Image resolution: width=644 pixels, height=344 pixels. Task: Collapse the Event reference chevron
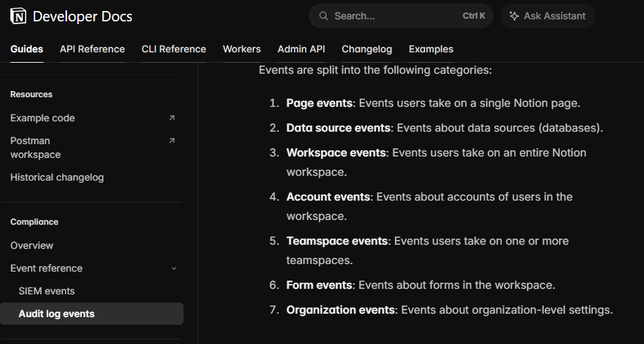pos(174,268)
